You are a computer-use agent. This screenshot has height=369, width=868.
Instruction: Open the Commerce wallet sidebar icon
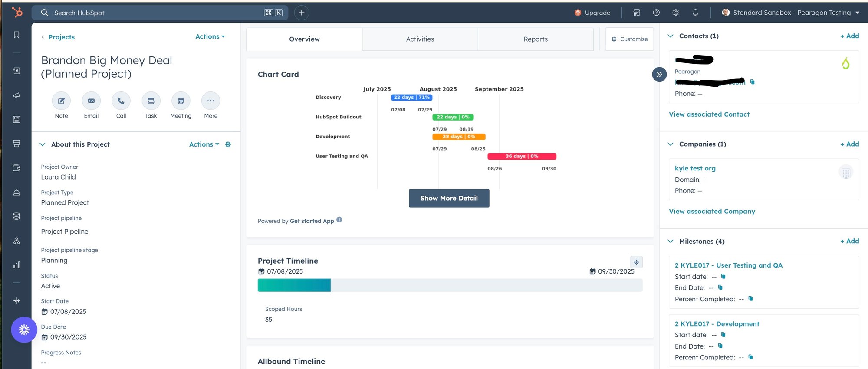point(16,168)
